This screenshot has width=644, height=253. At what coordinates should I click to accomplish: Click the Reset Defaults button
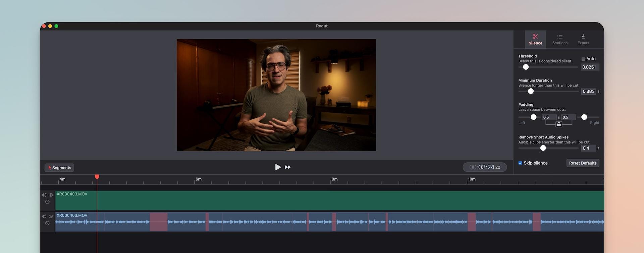(x=583, y=163)
